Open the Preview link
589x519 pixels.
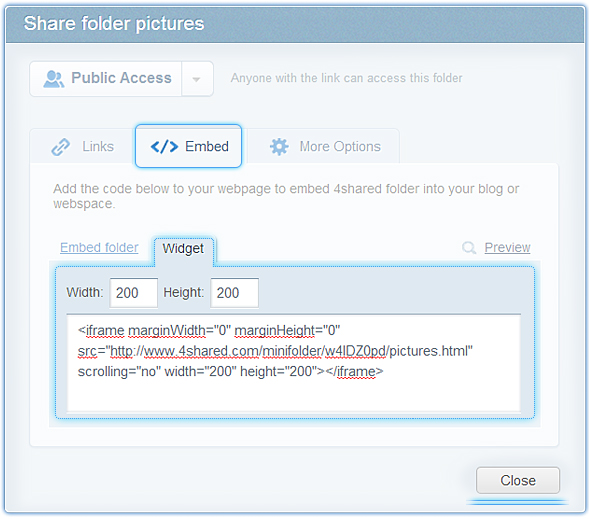[x=507, y=247]
